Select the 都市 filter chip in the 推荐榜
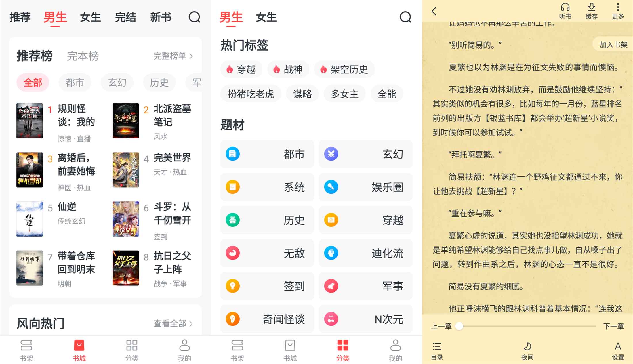 pos(75,83)
